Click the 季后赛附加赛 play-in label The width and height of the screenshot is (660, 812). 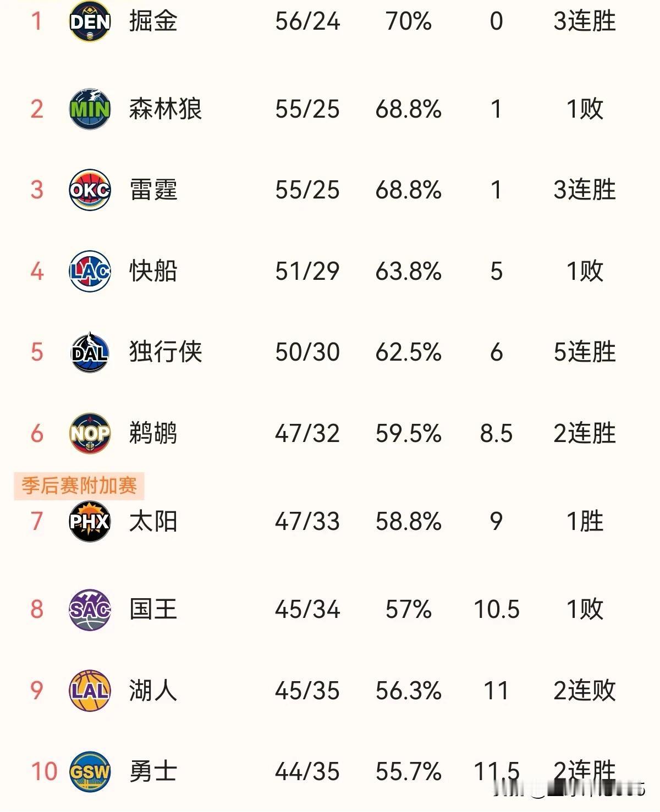click(x=79, y=486)
